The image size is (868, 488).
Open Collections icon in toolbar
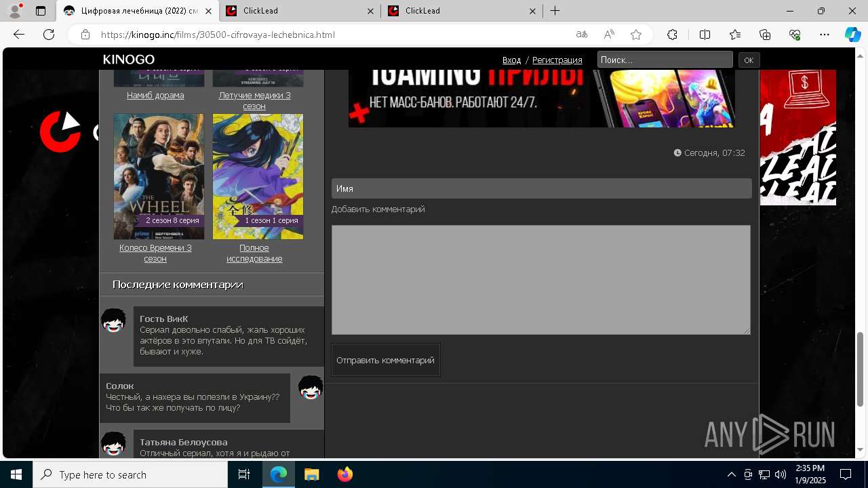[765, 35]
